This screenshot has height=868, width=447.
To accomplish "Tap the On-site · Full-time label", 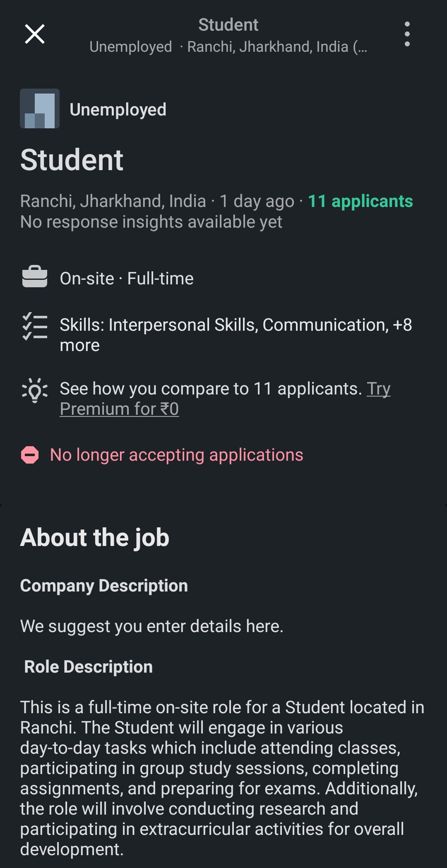I will pos(127,279).
